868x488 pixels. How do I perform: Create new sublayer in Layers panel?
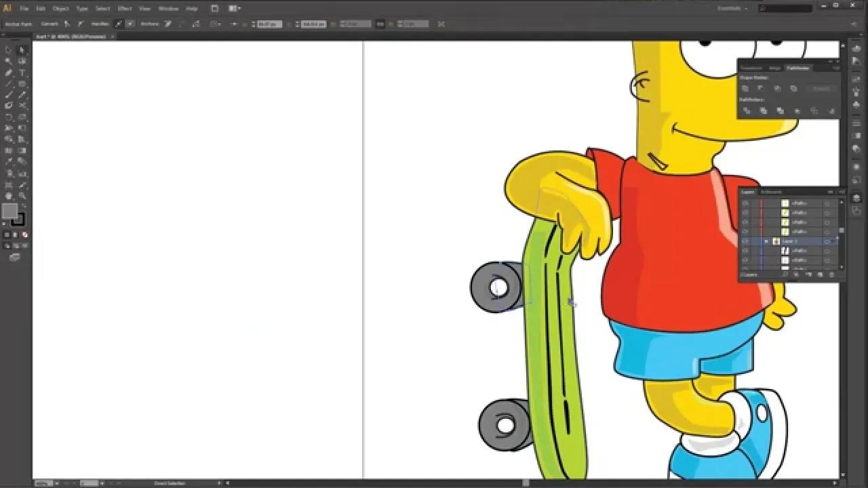[x=808, y=274]
